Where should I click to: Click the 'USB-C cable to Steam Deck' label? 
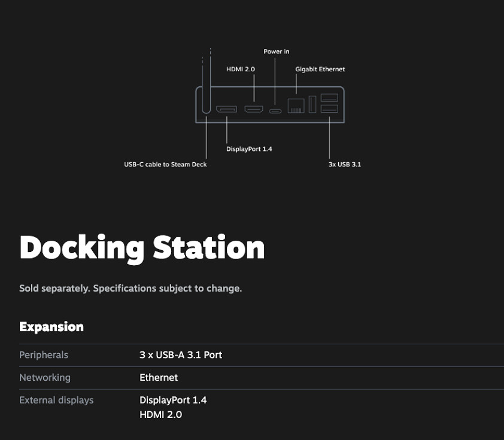[x=165, y=164]
